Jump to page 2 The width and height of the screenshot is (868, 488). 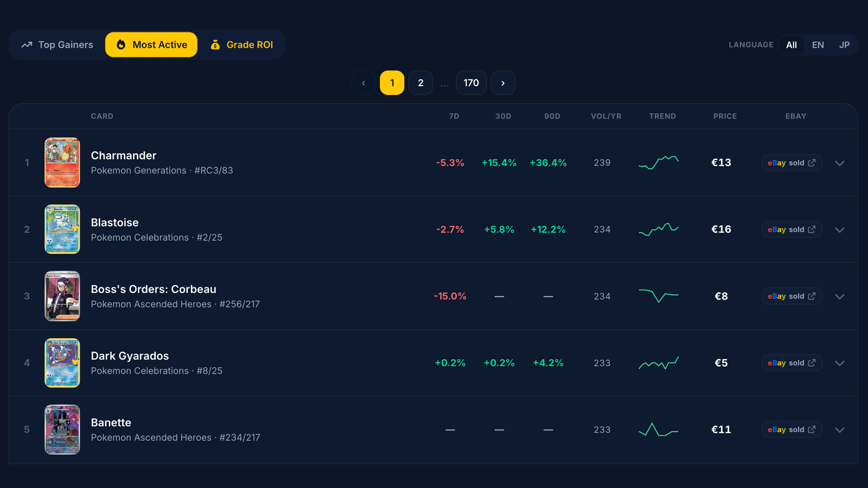point(420,83)
